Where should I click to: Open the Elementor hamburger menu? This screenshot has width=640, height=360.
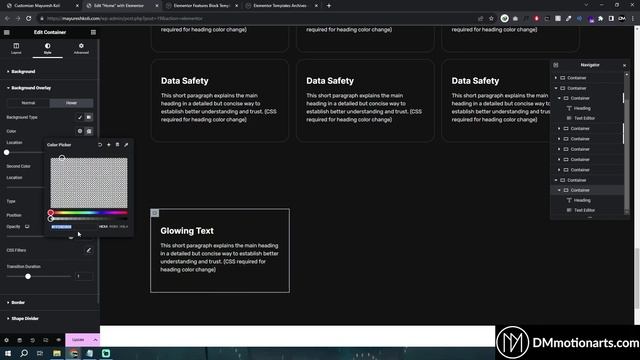[7, 32]
